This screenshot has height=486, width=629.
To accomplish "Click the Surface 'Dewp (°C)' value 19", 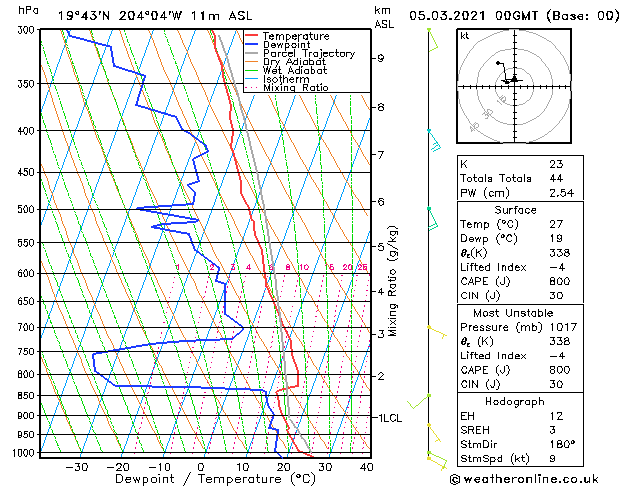I will coord(556,239).
